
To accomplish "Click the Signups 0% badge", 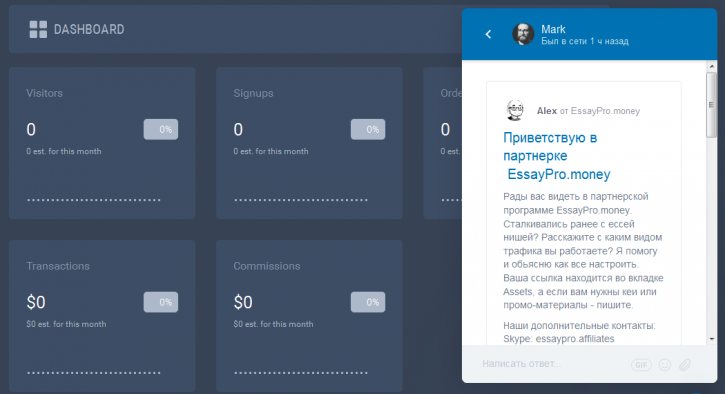I will 368,129.
